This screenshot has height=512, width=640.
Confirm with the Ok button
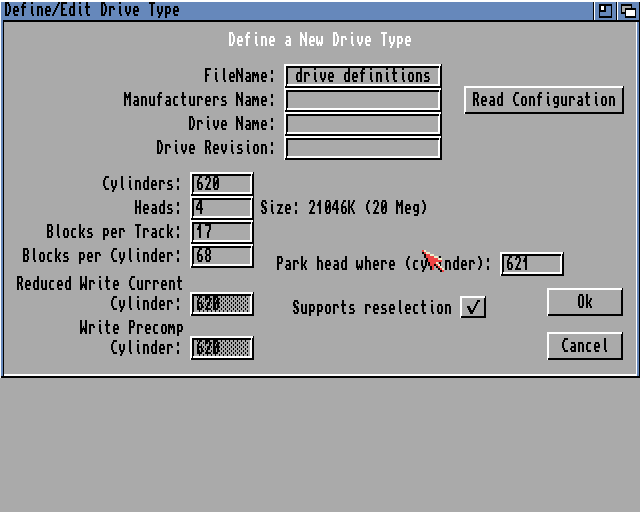(x=585, y=302)
